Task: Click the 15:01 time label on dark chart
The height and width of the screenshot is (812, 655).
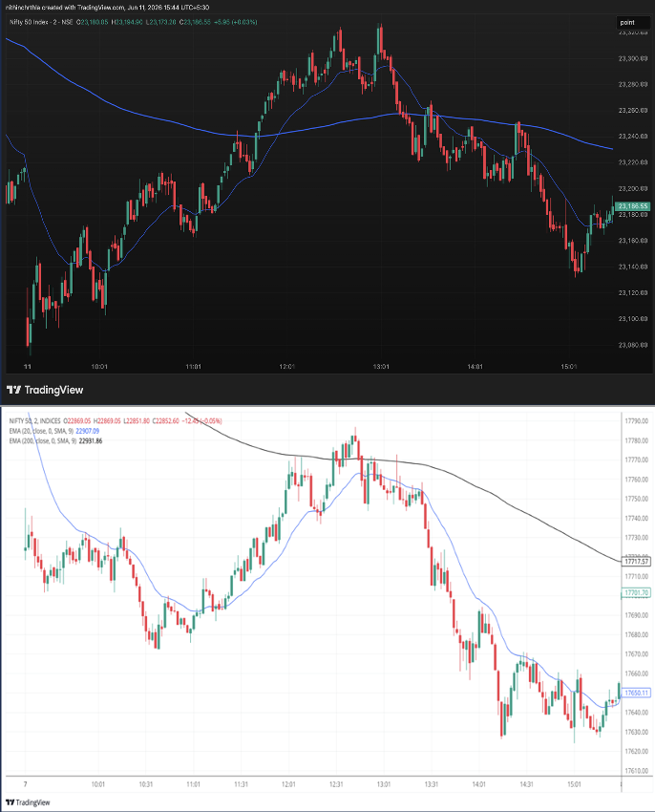Action: click(568, 367)
